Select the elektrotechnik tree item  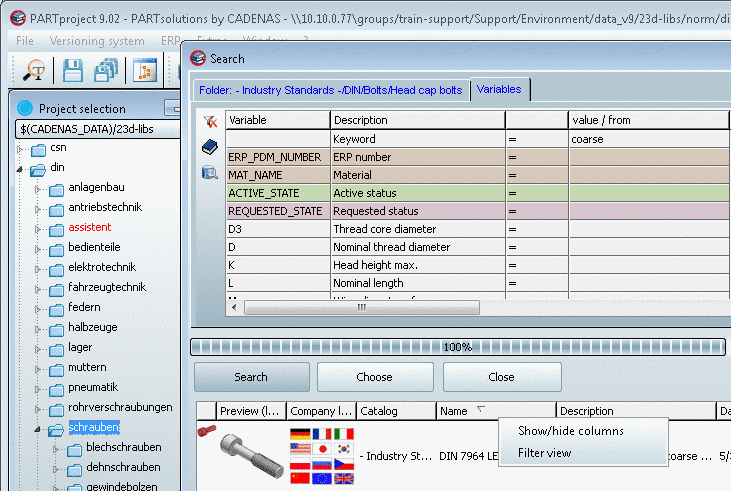click(x=102, y=267)
